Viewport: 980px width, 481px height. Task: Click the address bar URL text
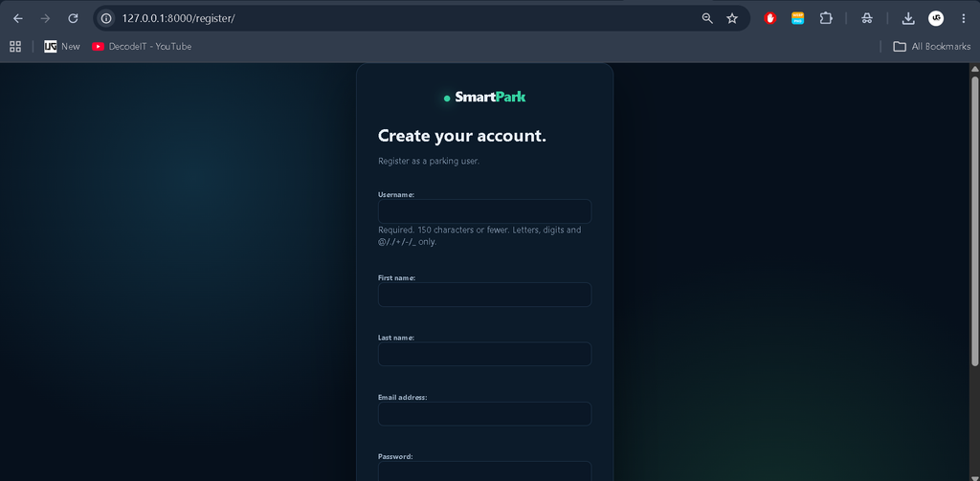(x=179, y=19)
